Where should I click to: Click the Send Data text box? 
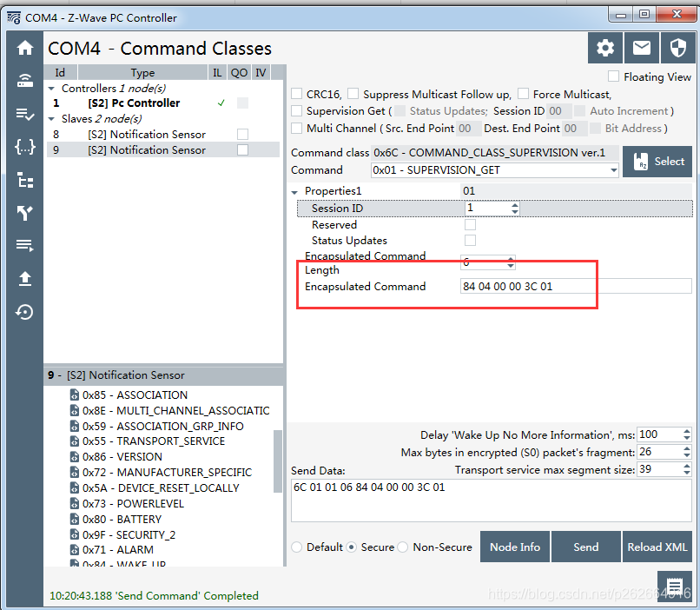[491, 501]
